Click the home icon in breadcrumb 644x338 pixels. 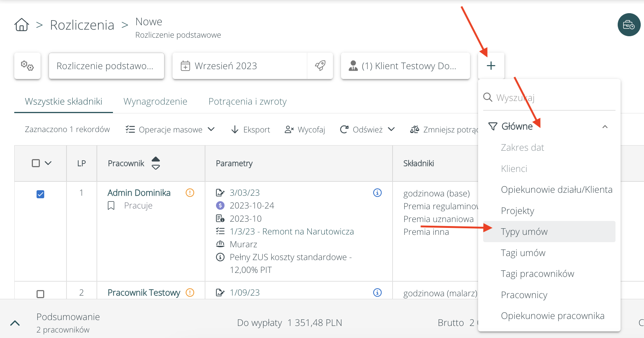point(22,25)
